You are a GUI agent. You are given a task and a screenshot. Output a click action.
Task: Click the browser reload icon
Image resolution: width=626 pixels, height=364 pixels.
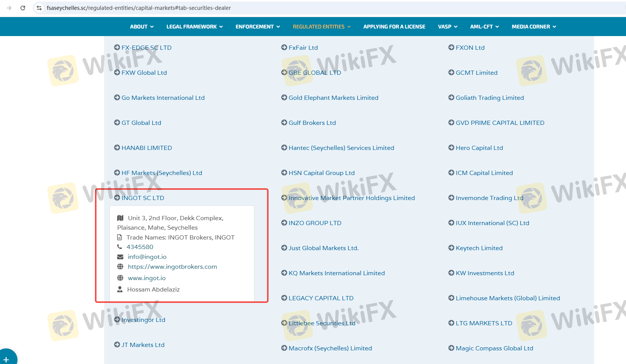(x=23, y=8)
